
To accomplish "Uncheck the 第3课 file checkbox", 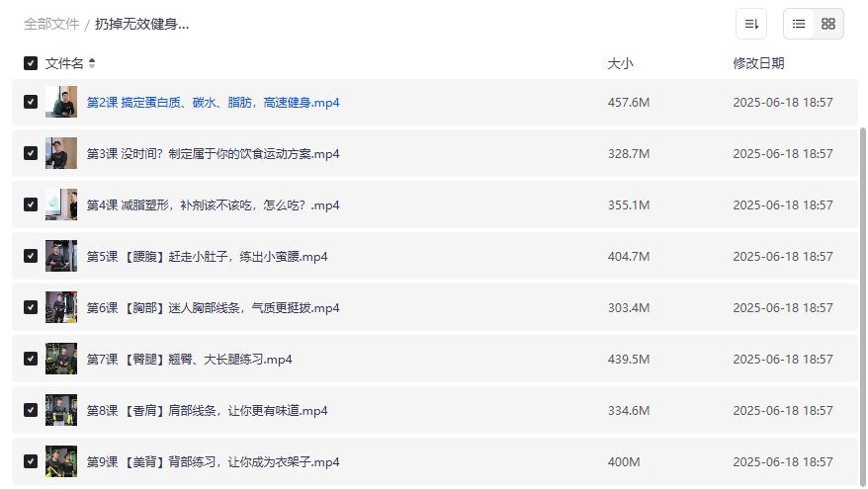I will [x=31, y=153].
